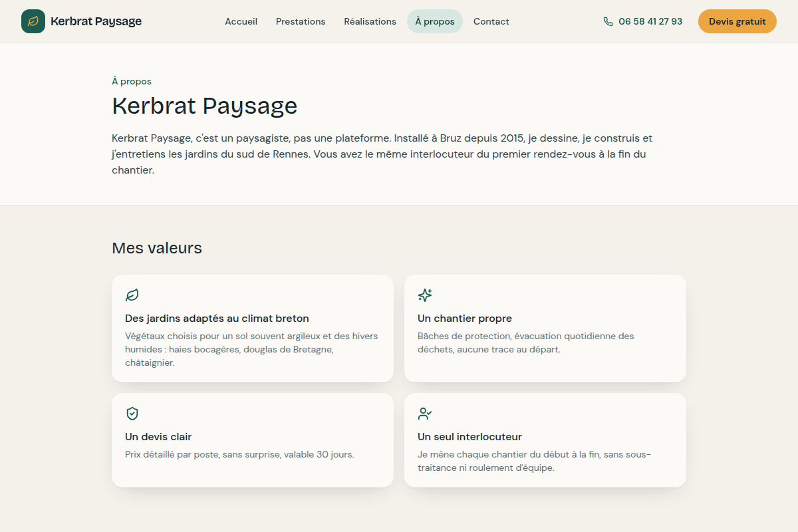Screen dimensions: 798x532
Task: Request a quote with Devis gratuit button
Action: (x=737, y=21)
